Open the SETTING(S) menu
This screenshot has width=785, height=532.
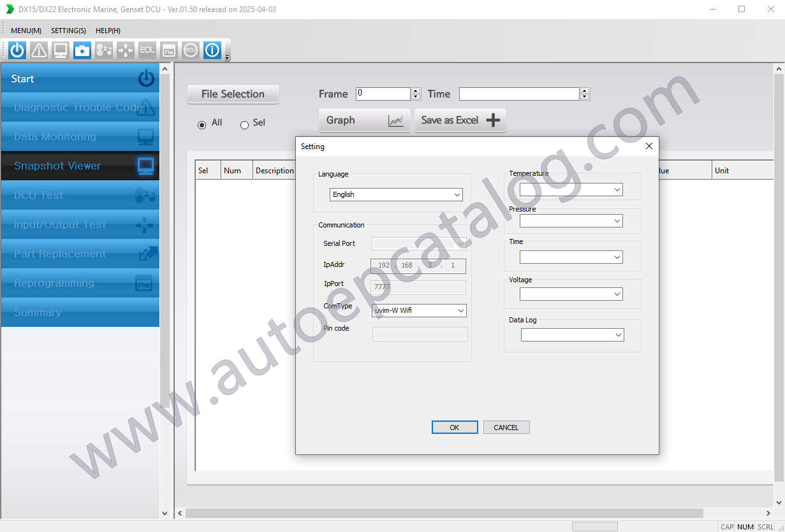[68, 31]
